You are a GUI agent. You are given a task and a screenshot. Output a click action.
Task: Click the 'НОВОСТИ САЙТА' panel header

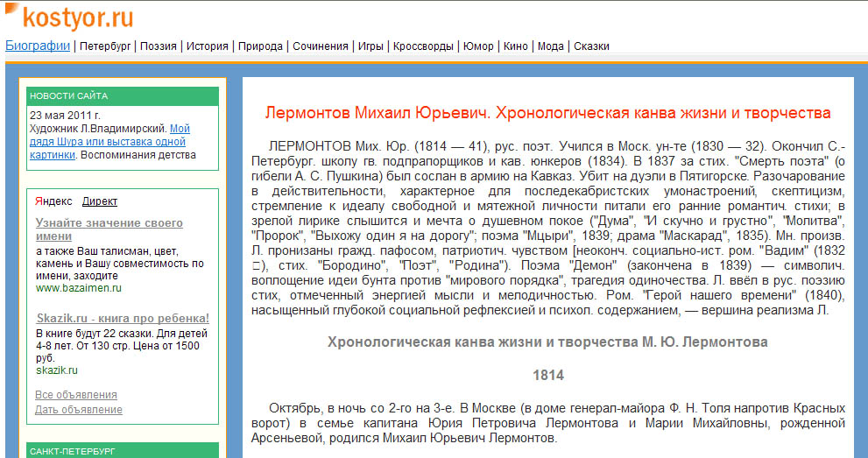pos(123,96)
